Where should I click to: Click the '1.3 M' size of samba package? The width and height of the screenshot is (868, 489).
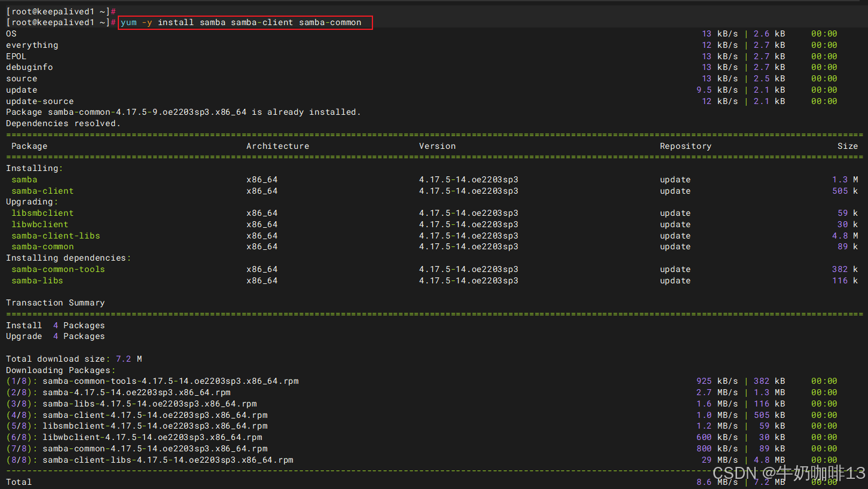845,180
